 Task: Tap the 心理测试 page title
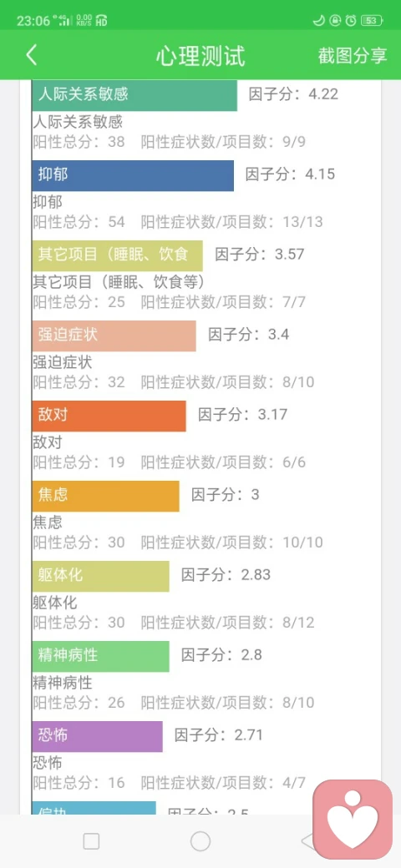(200, 56)
